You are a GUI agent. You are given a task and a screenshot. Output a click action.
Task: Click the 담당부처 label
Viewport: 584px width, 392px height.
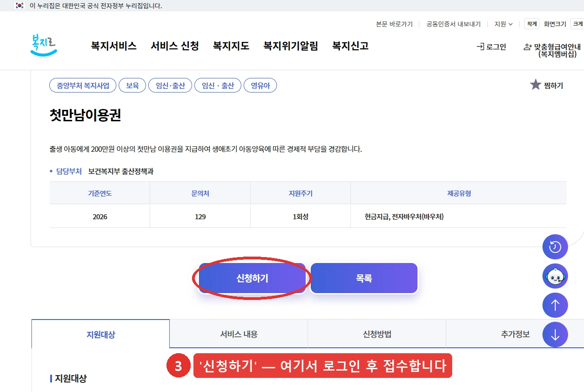point(69,171)
